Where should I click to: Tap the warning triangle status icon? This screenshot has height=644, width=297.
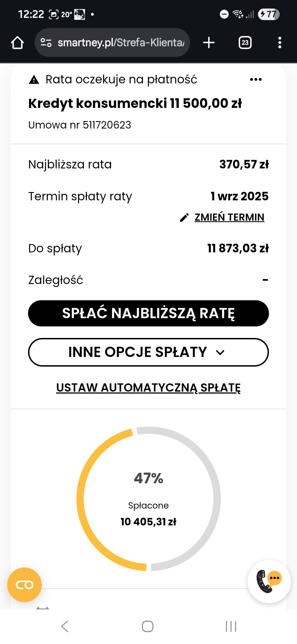pyautogui.click(x=34, y=80)
